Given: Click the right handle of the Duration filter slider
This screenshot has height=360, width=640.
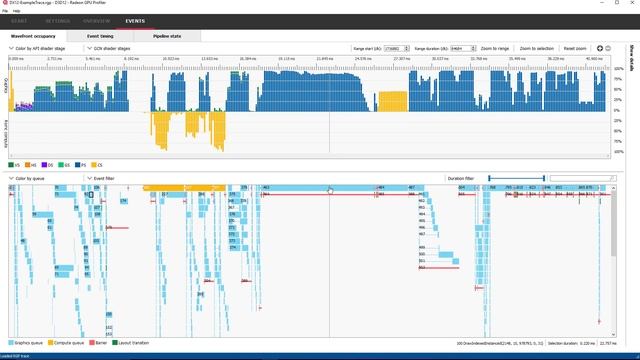Looking at the screenshot, I should (x=544, y=178).
